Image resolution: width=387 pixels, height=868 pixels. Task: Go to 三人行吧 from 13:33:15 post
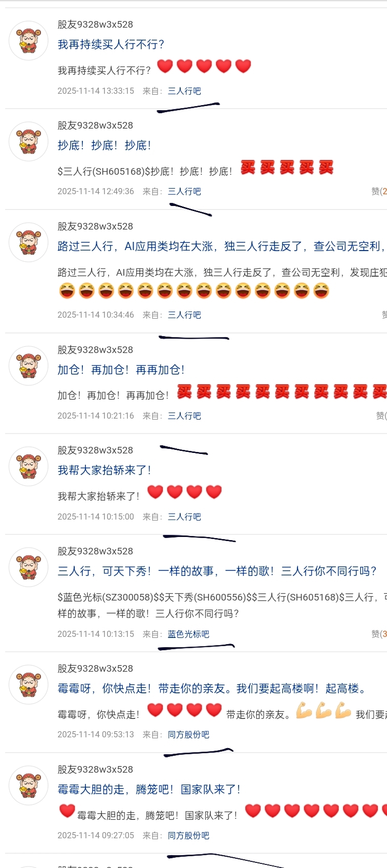pyautogui.click(x=184, y=91)
